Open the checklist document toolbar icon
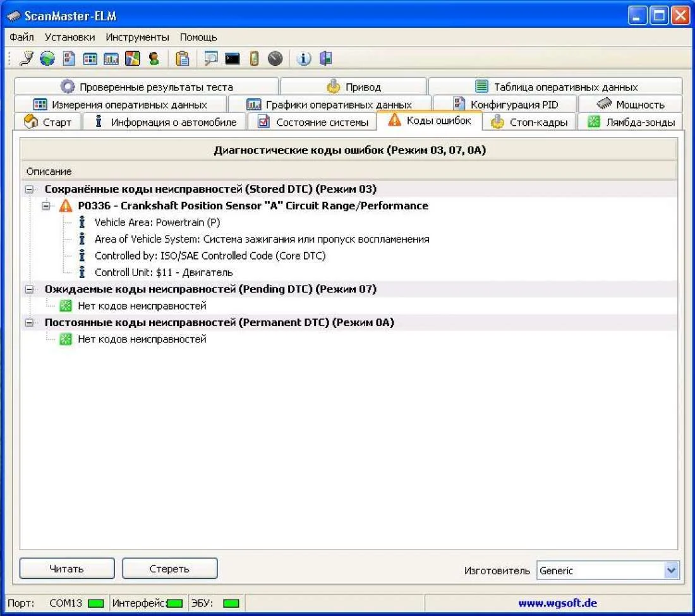This screenshot has height=616, width=695. click(x=69, y=59)
